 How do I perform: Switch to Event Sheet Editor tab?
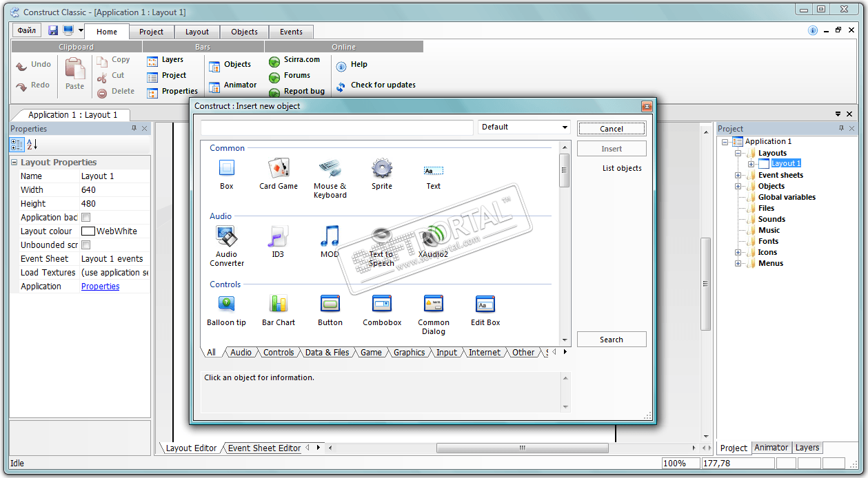(x=264, y=448)
